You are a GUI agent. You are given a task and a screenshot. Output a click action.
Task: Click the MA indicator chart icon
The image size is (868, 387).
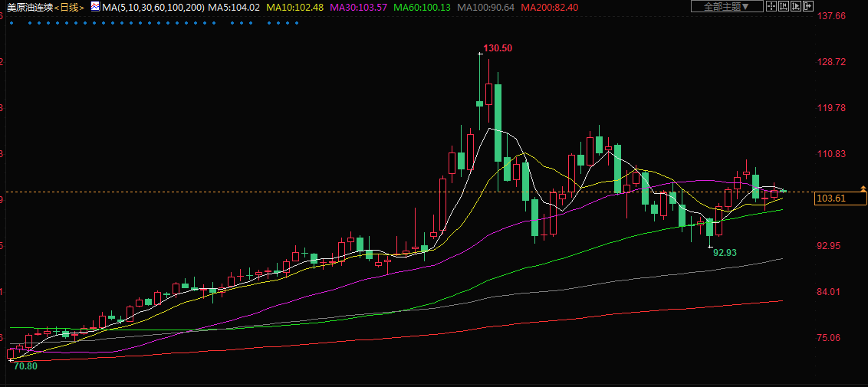click(x=94, y=7)
